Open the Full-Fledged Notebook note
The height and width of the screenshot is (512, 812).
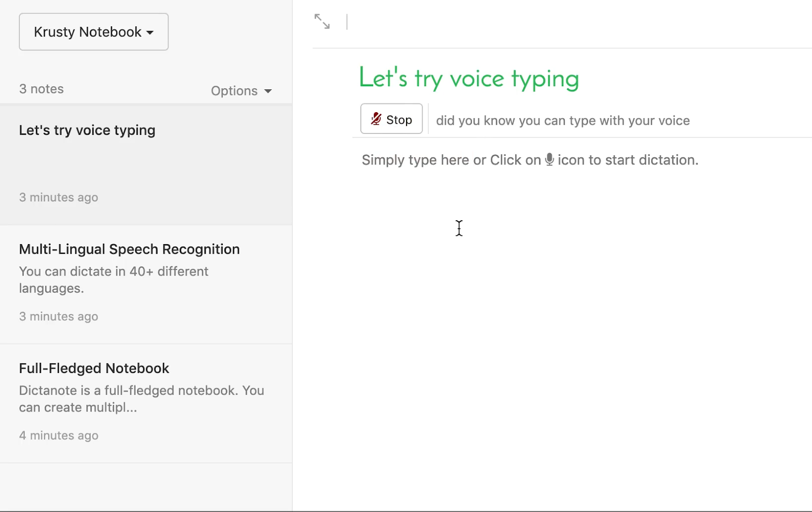(x=94, y=368)
